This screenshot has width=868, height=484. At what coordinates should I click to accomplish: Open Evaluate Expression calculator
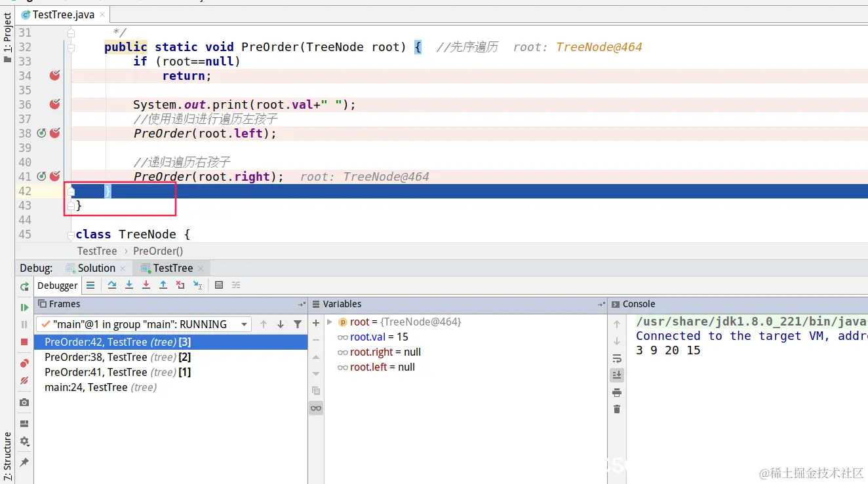(x=219, y=285)
